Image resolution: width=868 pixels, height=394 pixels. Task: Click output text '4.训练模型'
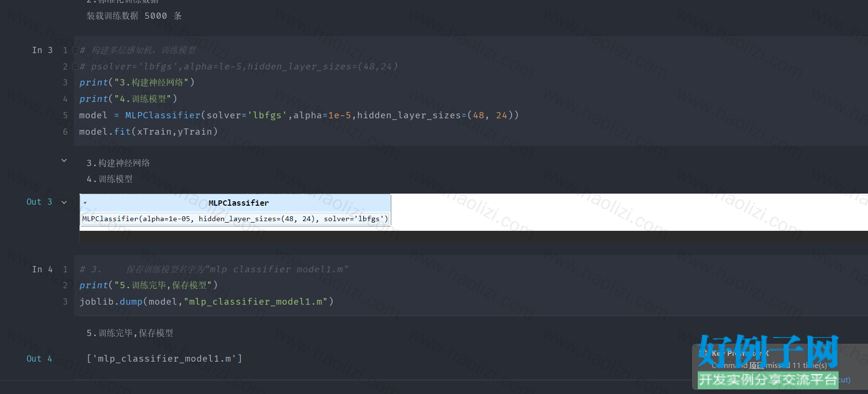[110, 179]
